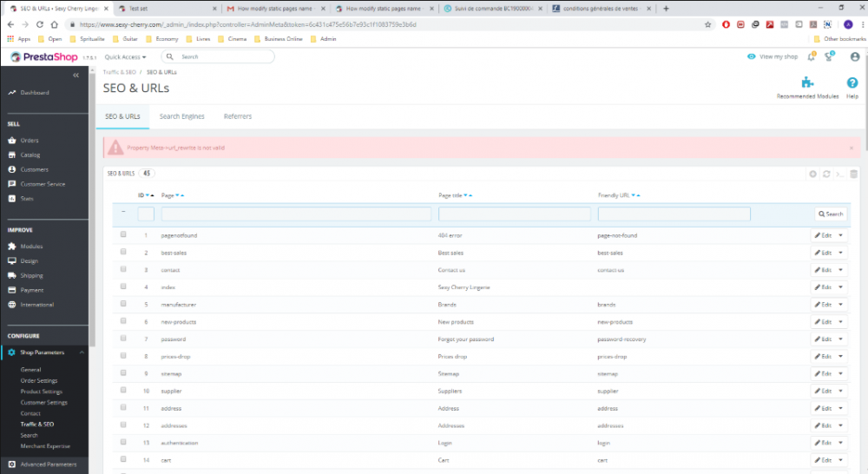
Task: Open the dropdown arrow beside Edit for pagenotfound
Action: tap(841, 235)
